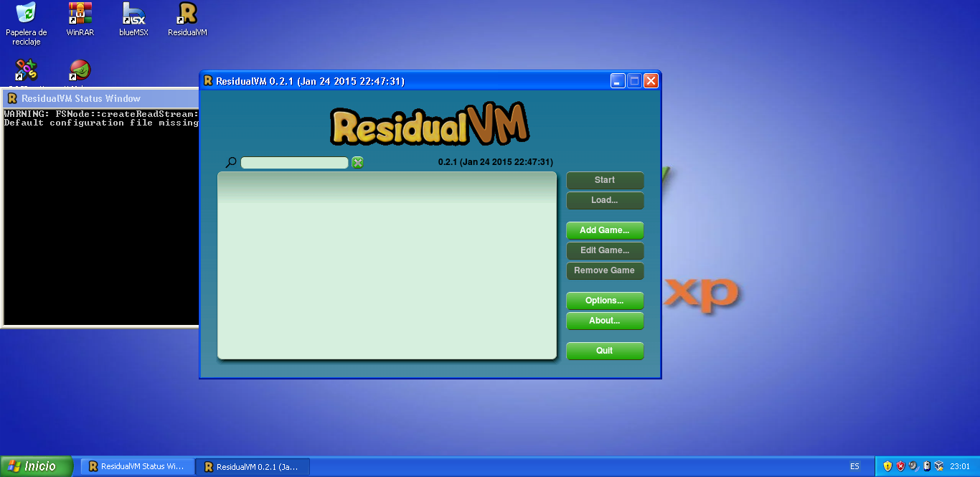Click the Remove Game button
The width and height of the screenshot is (980, 477).
pyautogui.click(x=605, y=270)
